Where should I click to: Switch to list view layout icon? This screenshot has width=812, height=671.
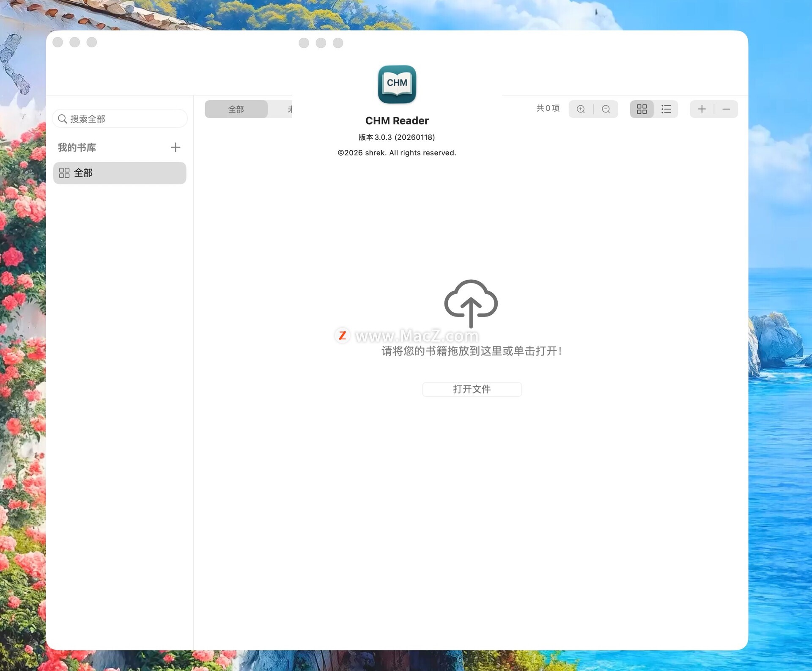[666, 109]
